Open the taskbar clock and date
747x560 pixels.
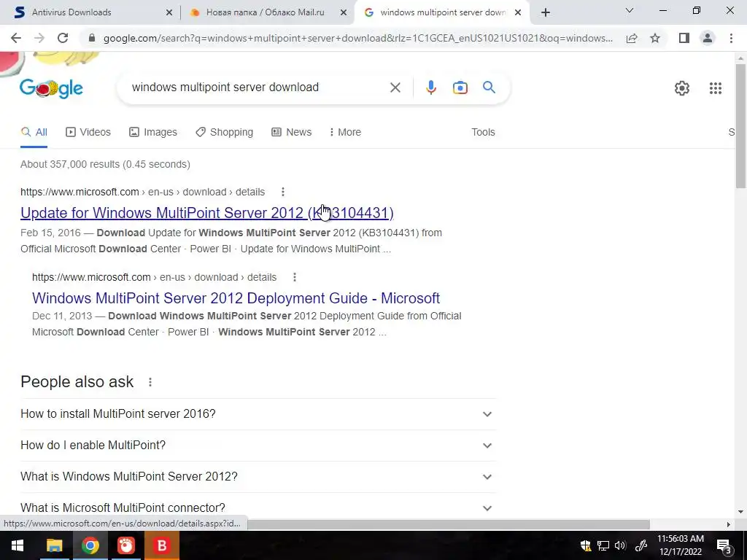click(681, 545)
